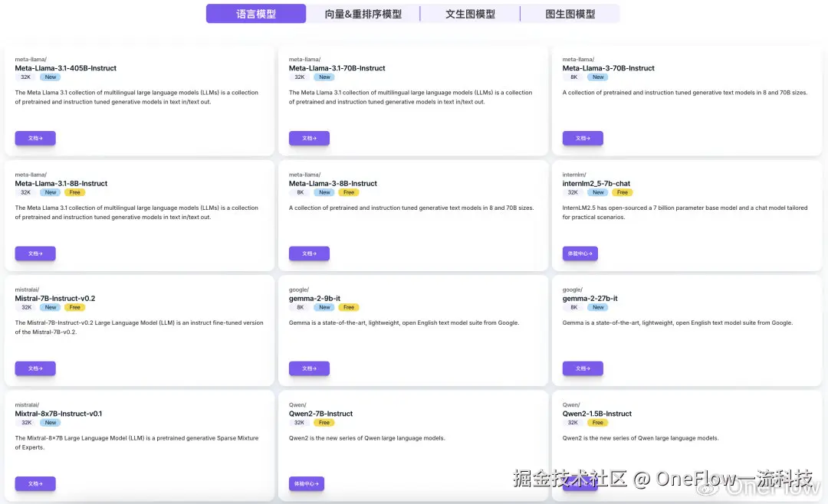The height and width of the screenshot is (504, 828).
Task: Open 文档 button for Meta-Llama-3.1-8B-Instruct
Action: pyautogui.click(x=35, y=254)
